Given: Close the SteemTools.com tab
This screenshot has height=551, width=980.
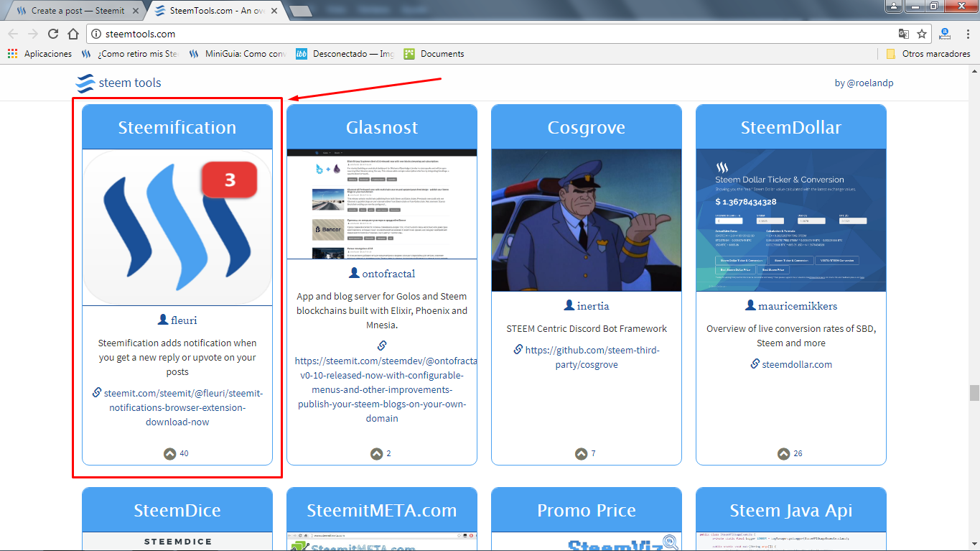Looking at the screenshot, I should [274, 11].
